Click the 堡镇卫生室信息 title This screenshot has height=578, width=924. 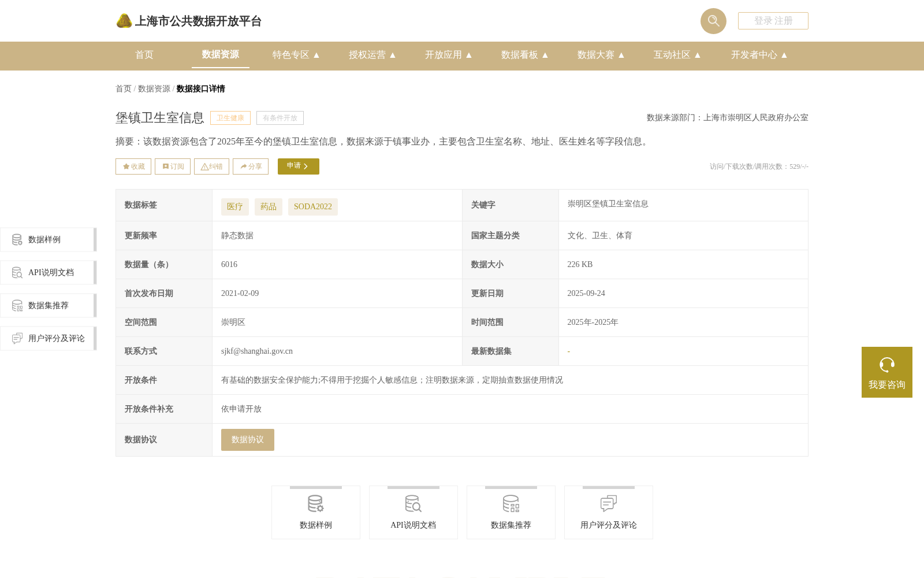coord(160,118)
